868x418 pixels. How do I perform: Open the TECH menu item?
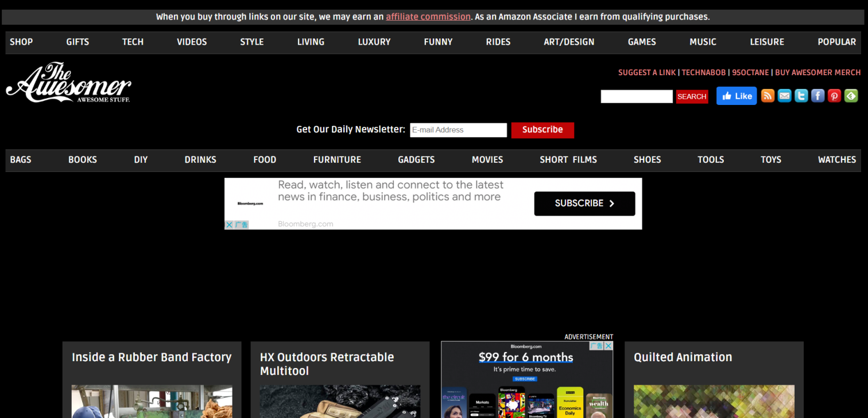[133, 42]
